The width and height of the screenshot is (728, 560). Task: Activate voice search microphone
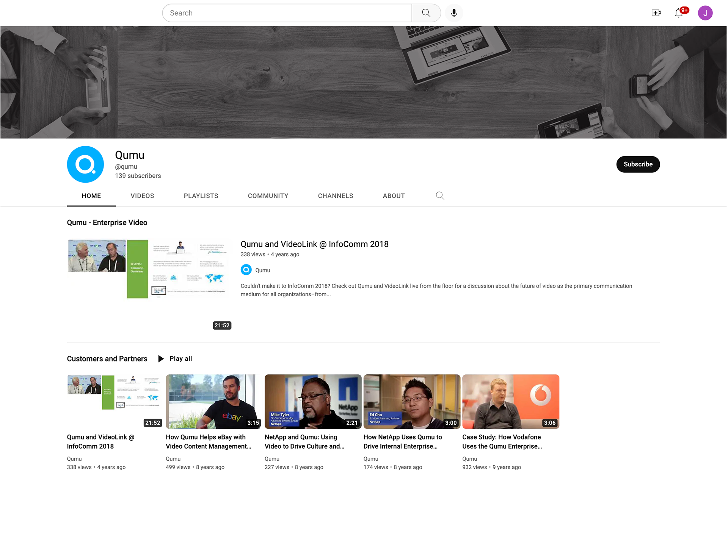(x=454, y=13)
